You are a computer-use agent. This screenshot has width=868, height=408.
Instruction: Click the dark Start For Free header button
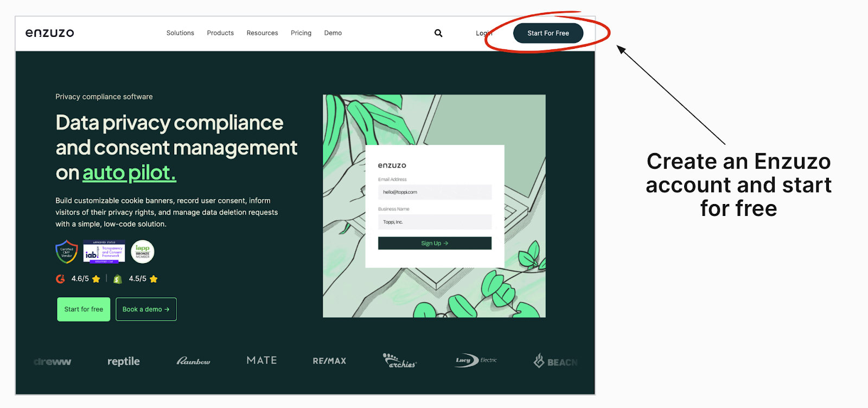[x=548, y=33]
